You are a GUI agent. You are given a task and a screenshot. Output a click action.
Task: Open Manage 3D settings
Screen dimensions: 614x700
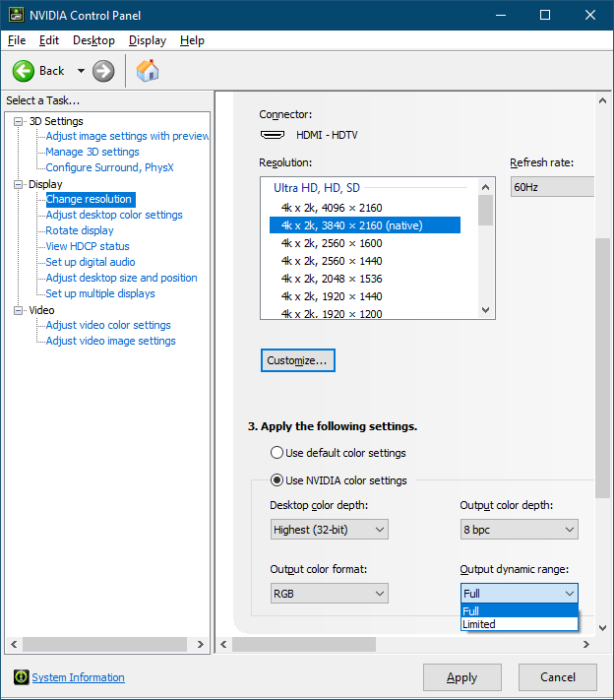92,152
